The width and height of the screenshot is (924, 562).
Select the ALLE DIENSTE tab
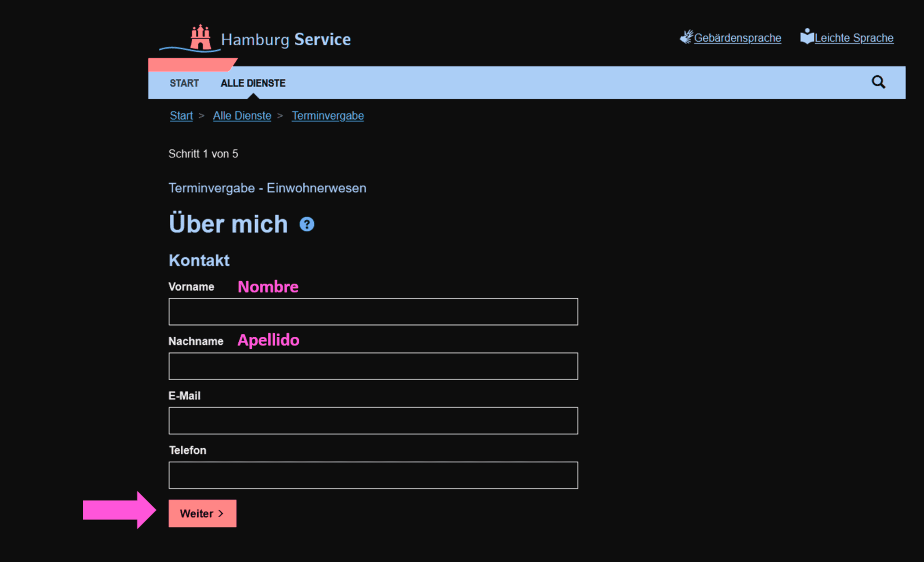[x=253, y=83]
